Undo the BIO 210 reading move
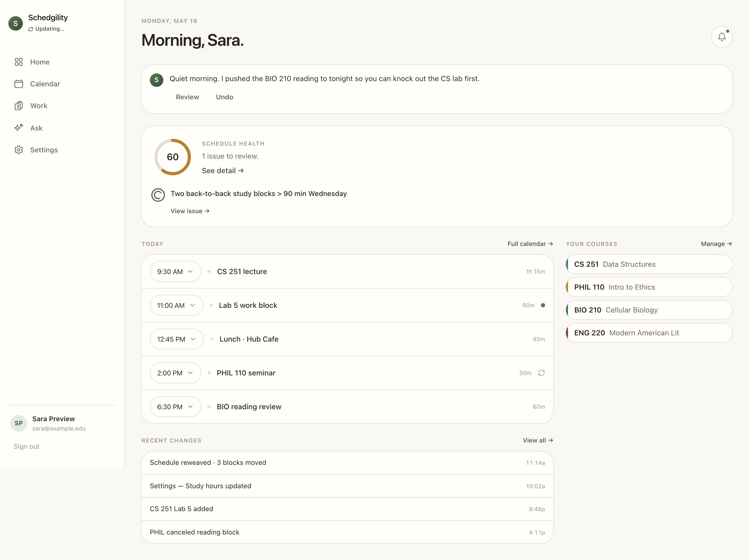 [x=224, y=97]
